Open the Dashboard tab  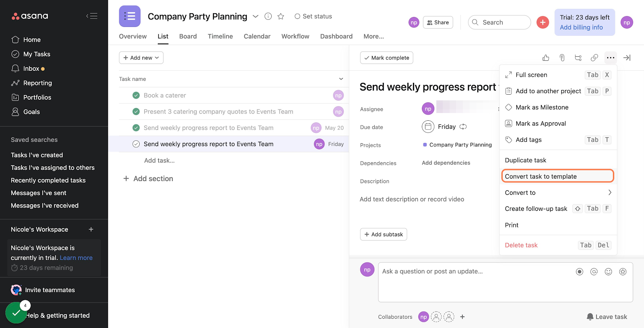click(336, 36)
